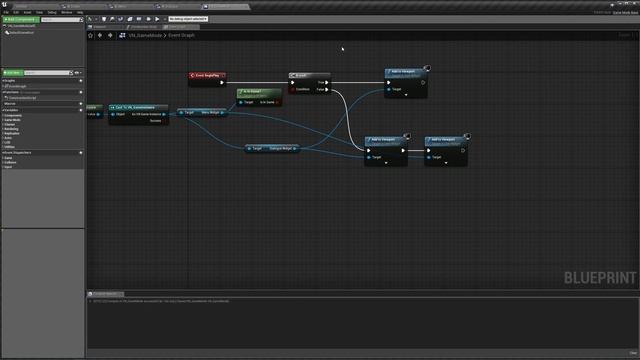The width and height of the screenshot is (640, 360).
Task: Click the bookmark star icon in graph header
Action: [x=91, y=36]
